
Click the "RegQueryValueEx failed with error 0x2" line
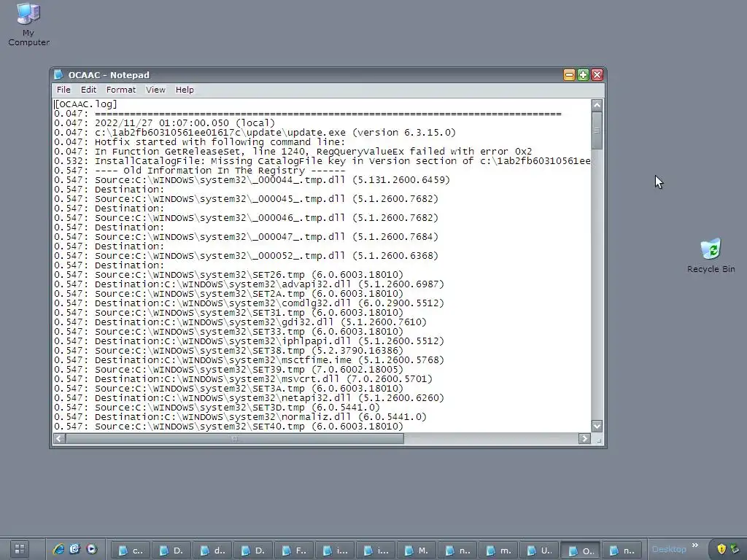293,152
